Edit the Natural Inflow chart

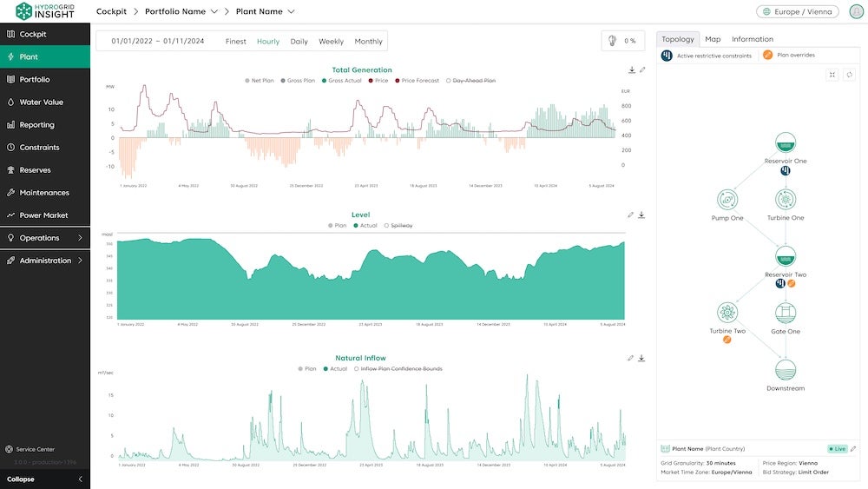point(630,359)
